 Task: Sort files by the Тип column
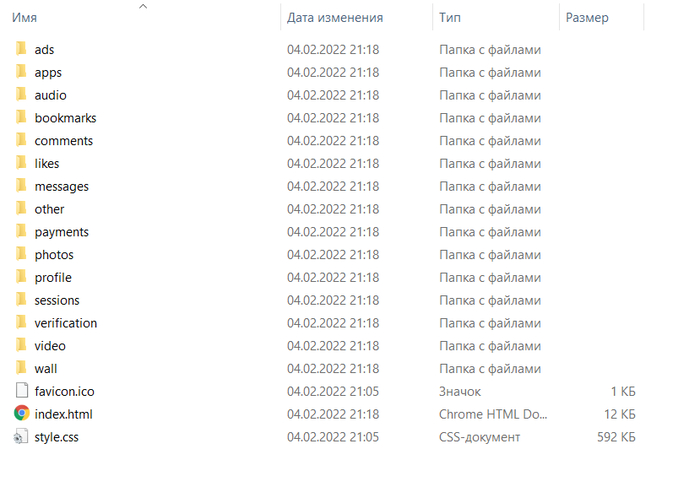(450, 17)
